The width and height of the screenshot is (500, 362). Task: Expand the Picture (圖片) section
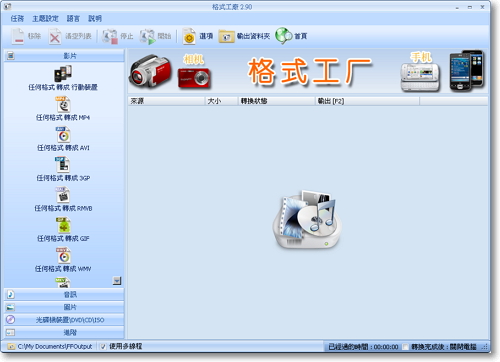pyautogui.click(x=64, y=307)
